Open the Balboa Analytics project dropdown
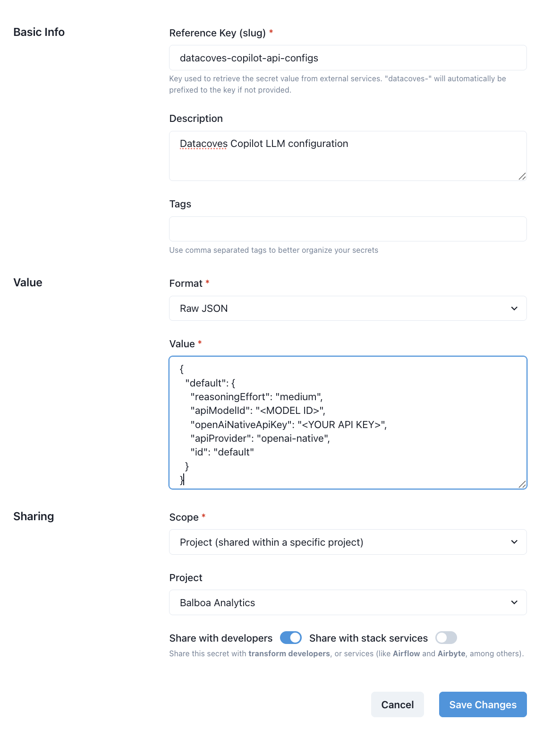 (x=348, y=602)
